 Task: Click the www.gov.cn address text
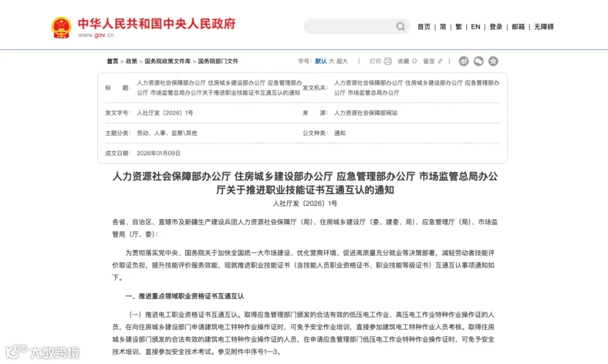coord(96,35)
